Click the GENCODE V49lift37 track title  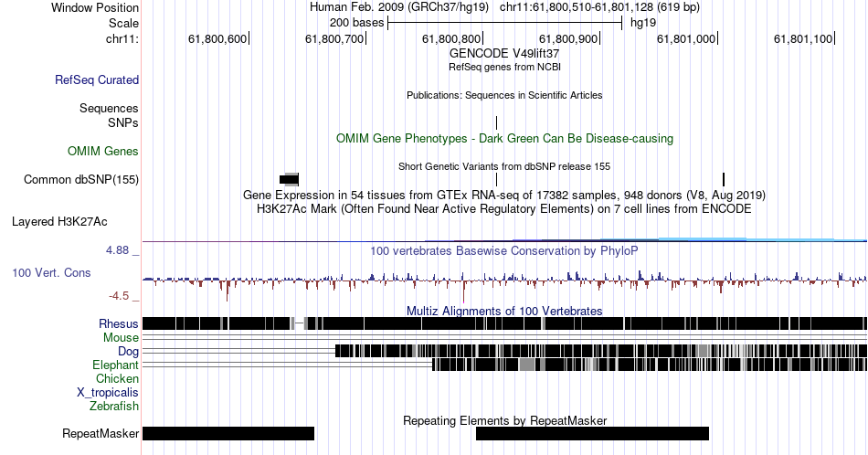[504, 53]
